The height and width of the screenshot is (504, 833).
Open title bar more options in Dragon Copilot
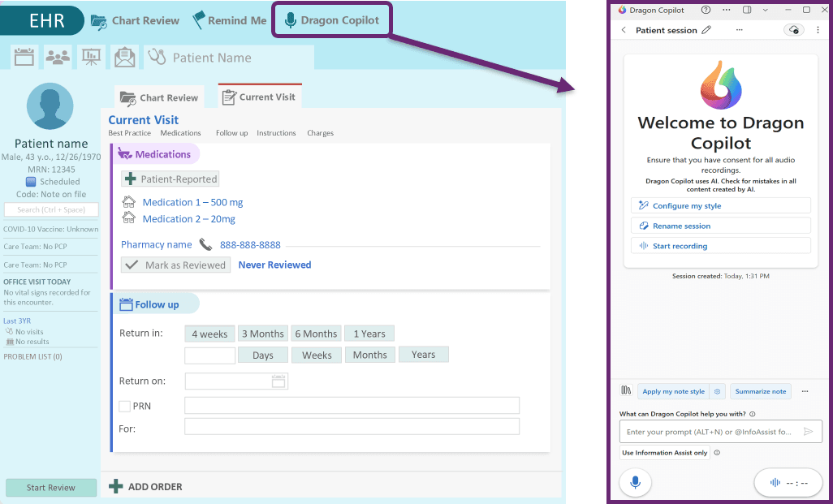[x=726, y=10]
